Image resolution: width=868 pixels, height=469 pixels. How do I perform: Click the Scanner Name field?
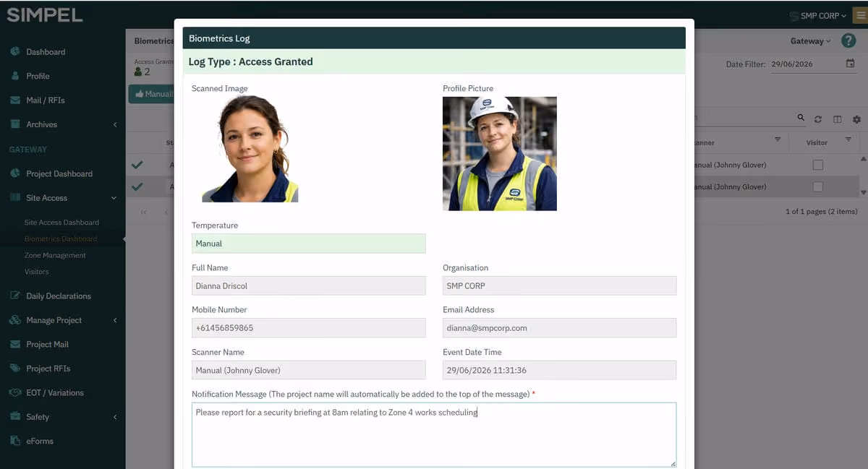pos(309,370)
